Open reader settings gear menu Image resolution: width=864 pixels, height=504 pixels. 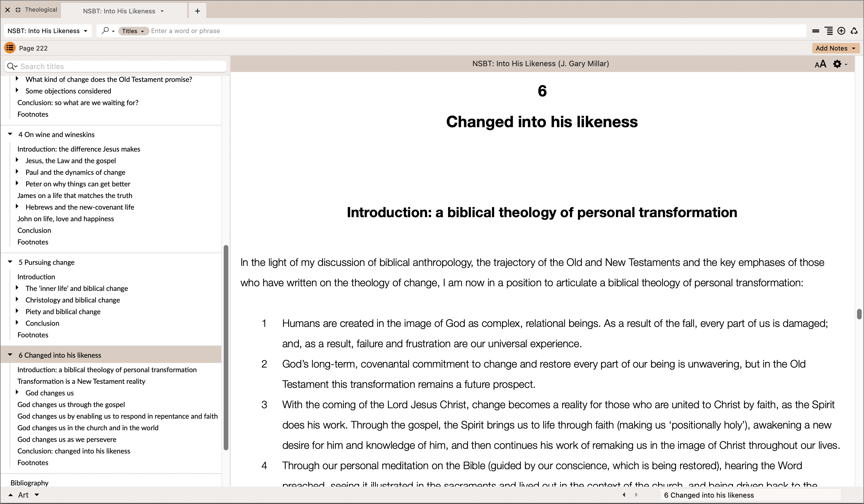click(x=840, y=64)
